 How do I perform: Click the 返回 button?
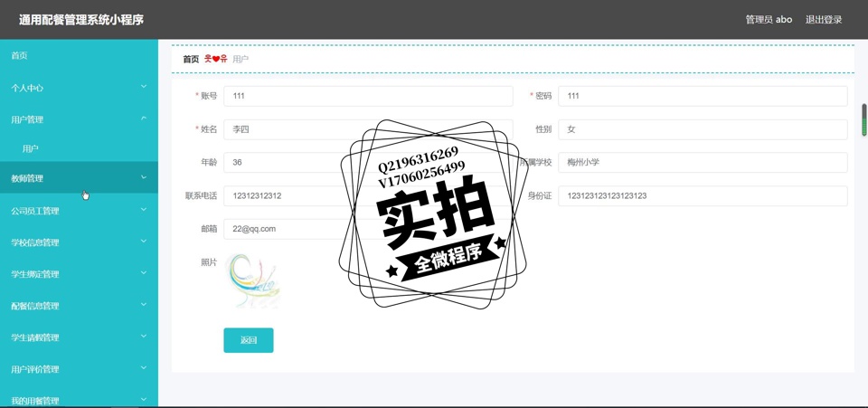pos(249,340)
